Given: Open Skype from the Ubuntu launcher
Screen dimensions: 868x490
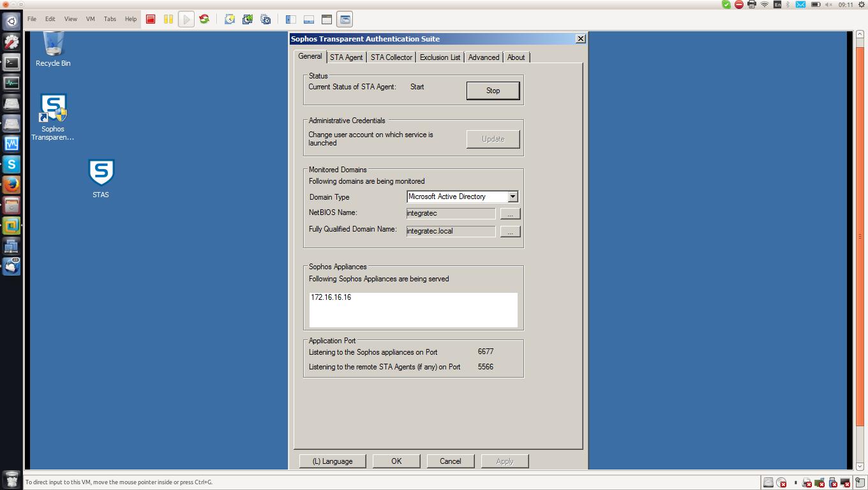Looking at the screenshot, I should (11, 164).
